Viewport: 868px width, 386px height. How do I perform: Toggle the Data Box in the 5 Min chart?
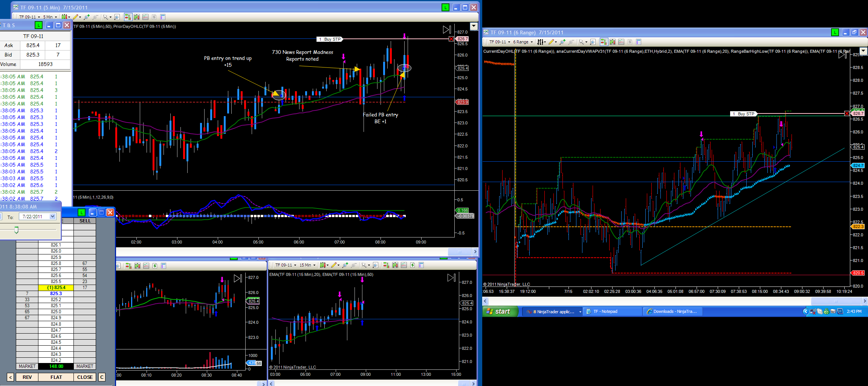point(117,17)
